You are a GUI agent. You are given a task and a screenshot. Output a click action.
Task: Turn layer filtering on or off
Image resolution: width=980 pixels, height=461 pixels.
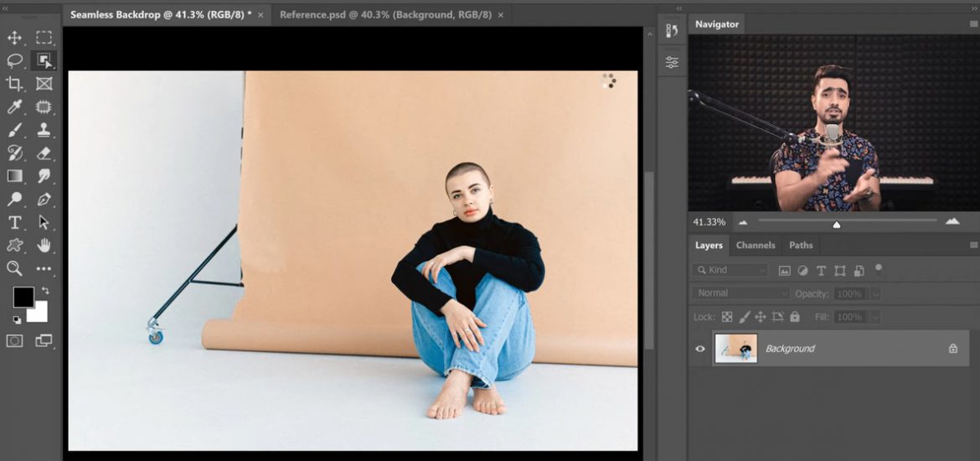click(x=878, y=270)
